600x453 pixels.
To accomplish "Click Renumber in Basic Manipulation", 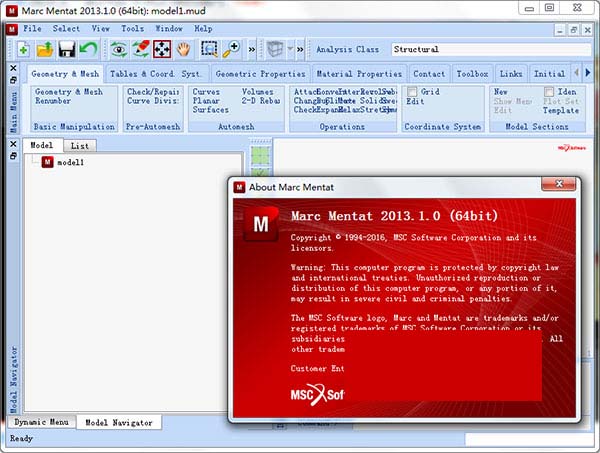I will tap(53, 101).
